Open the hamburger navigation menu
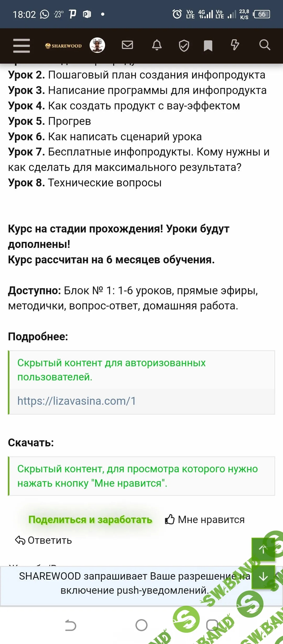Screen dimensions: 283x644 click(21, 46)
